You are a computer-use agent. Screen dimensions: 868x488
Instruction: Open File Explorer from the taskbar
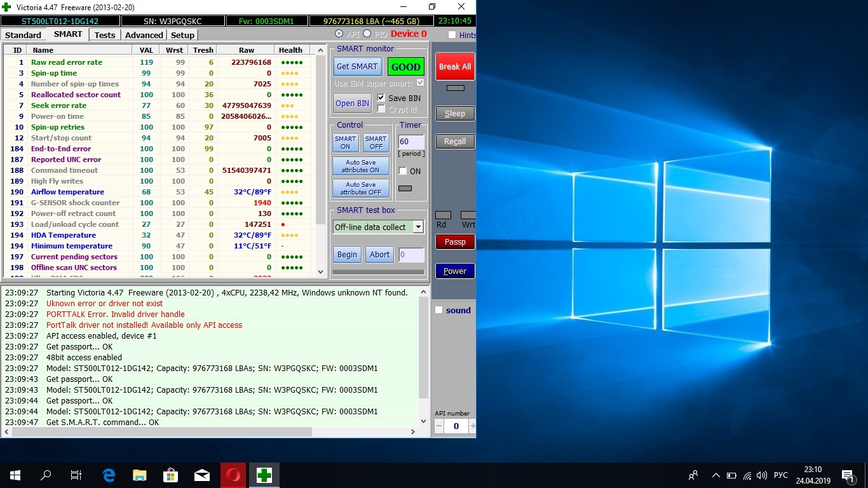pyautogui.click(x=140, y=475)
